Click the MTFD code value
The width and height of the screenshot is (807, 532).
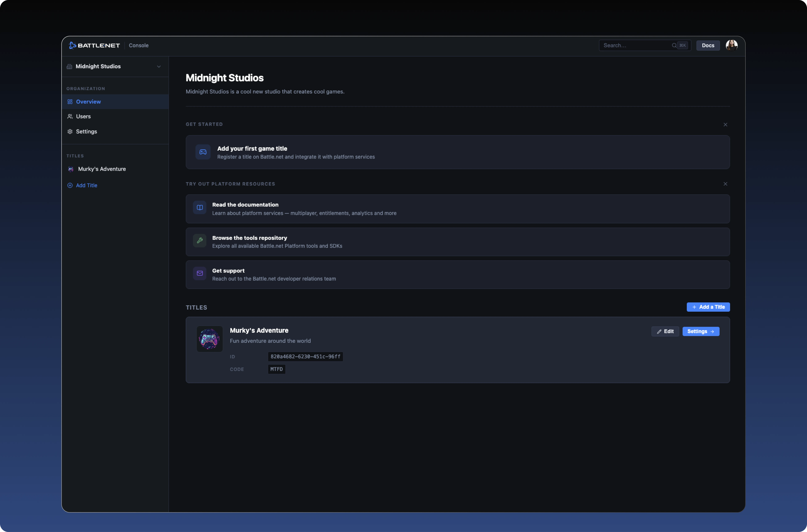[276, 369]
